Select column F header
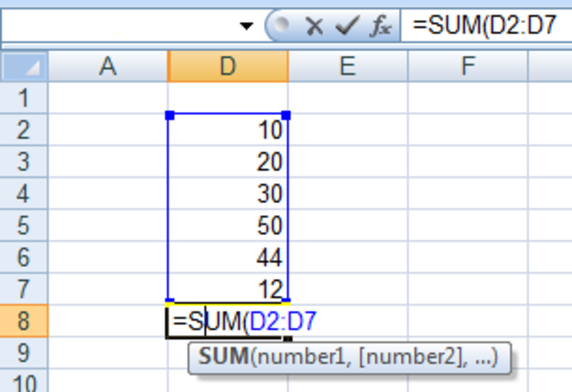 468,67
